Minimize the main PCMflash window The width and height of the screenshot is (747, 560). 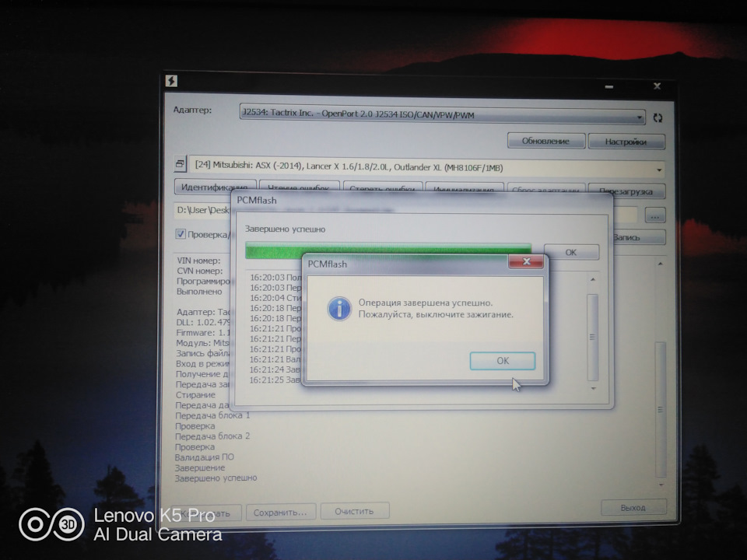point(609,86)
